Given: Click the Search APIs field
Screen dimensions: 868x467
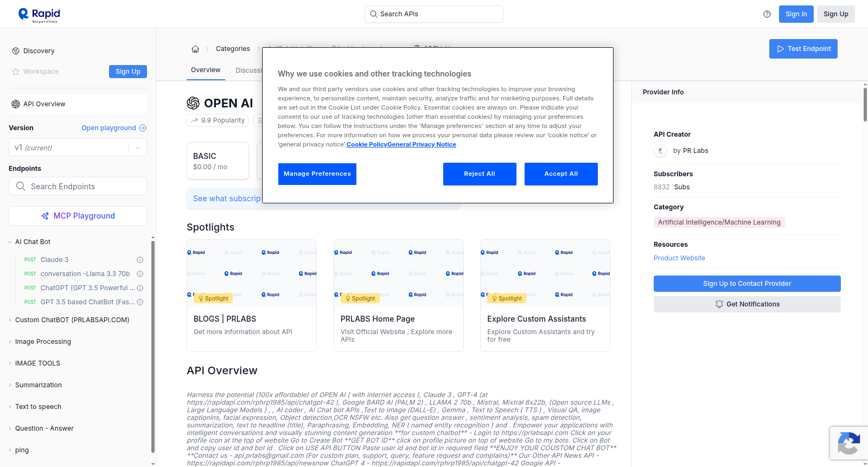Looking at the screenshot, I should click(x=434, y=14).
